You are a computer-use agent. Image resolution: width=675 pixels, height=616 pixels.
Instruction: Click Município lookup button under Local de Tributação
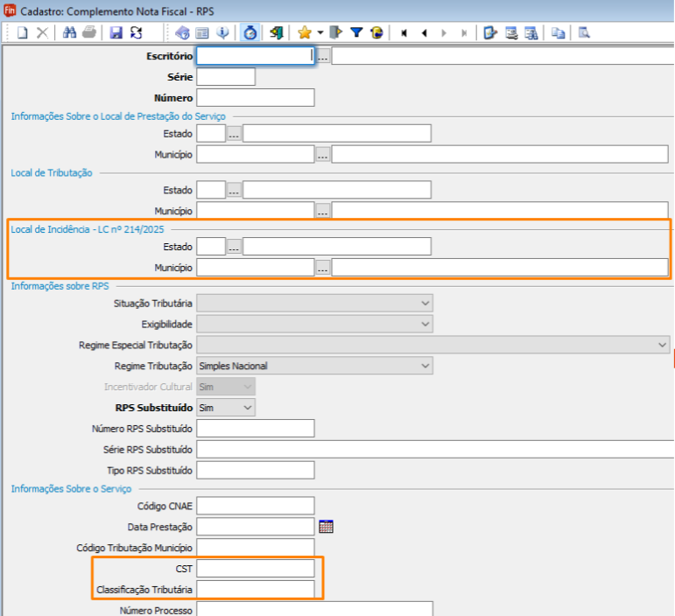tap(323, 211)
